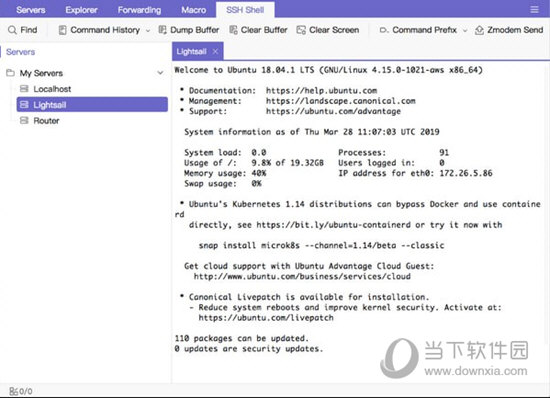
Task: Click the '0 updates are security updates' line
Action: pyautogui.click(x=249, y=349)
